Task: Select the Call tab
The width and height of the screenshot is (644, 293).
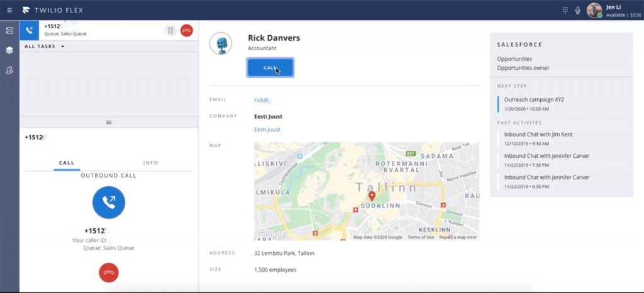Action: coord(67,163)
